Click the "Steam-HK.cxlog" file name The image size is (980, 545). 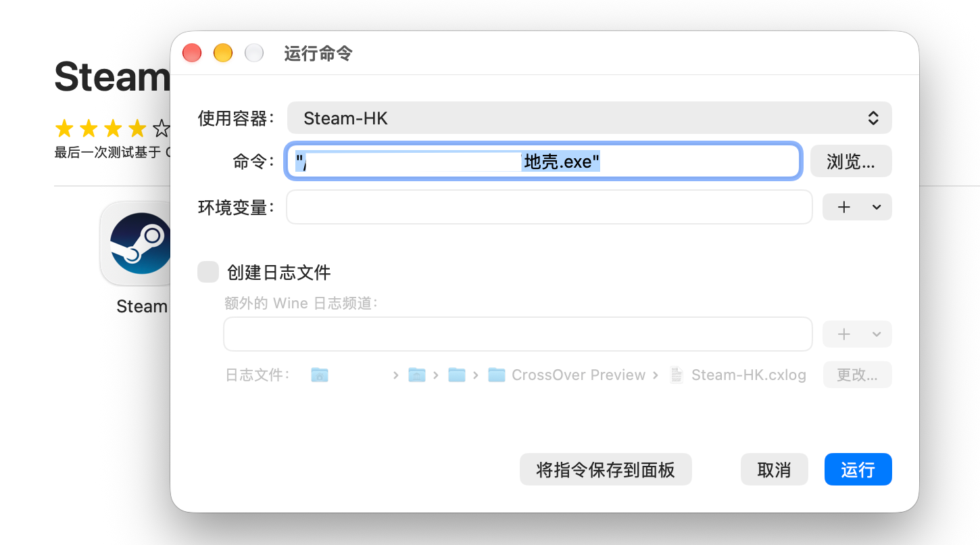(x=749, y=375)
